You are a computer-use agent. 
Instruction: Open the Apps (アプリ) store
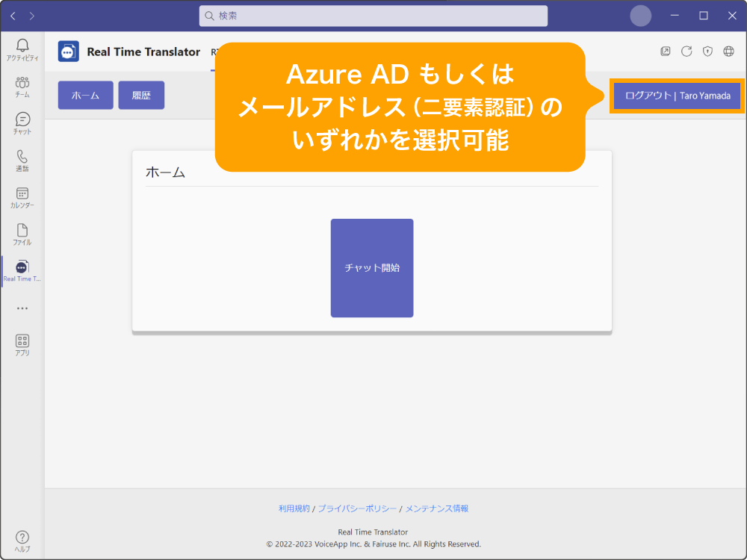click(x=22, y=345)
